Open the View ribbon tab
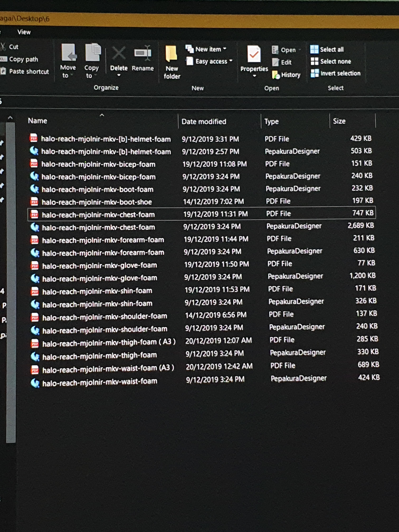Image resolution: width=399 pixels, height=532 pixels. tap(24, 32)
